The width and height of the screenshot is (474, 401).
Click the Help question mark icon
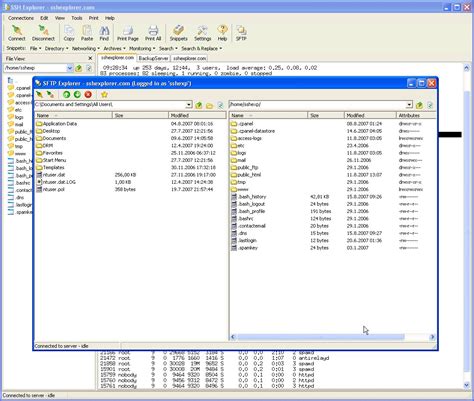point(222,33)
